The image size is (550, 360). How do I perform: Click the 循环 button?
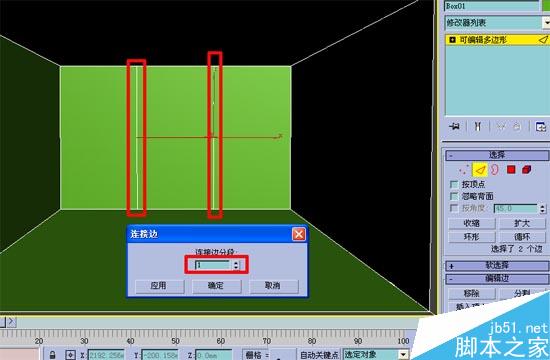click(523, 237)
